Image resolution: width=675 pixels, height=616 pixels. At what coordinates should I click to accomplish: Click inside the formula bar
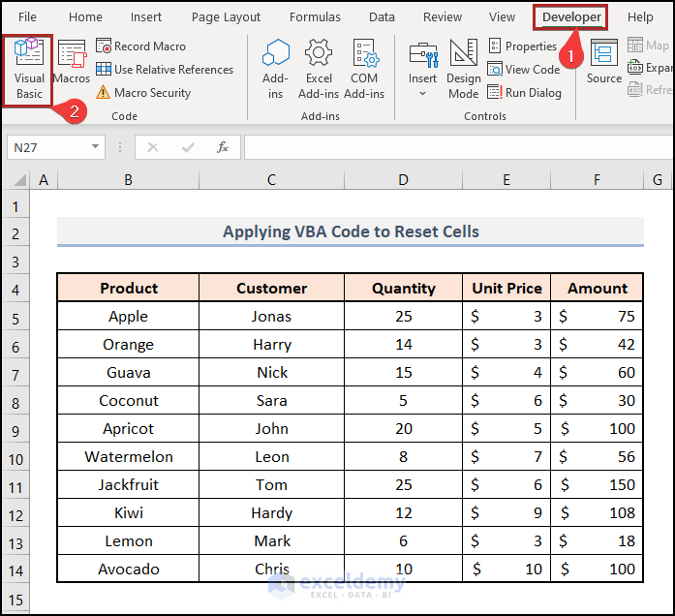click(455, 147)
